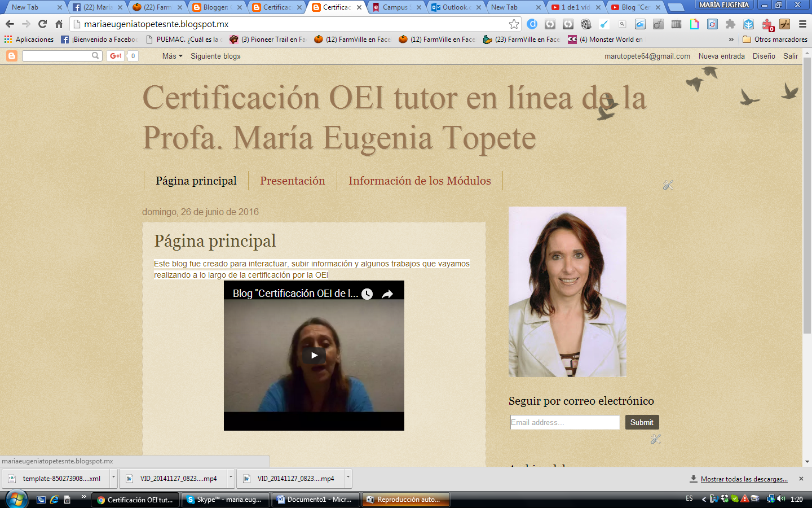Switch to the '1 de 1 vid' YouTube tab
Viewport: 812px width, 508px height.
[576, 7]
